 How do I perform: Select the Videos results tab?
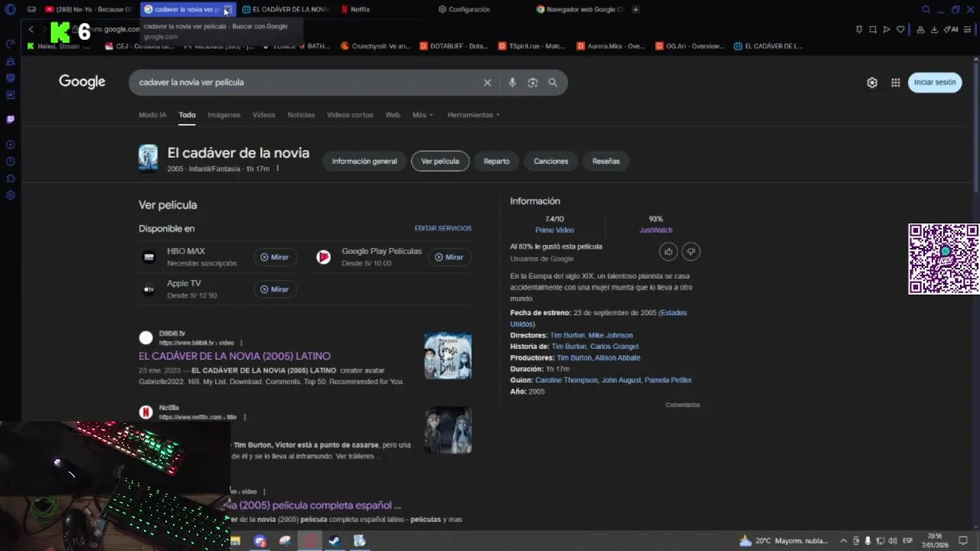click(x=263, y=115)
